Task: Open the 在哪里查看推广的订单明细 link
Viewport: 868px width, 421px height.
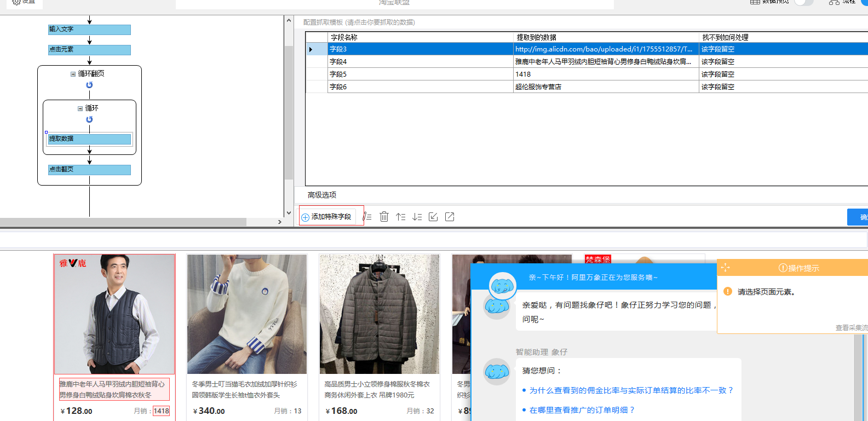Action: 582,410
